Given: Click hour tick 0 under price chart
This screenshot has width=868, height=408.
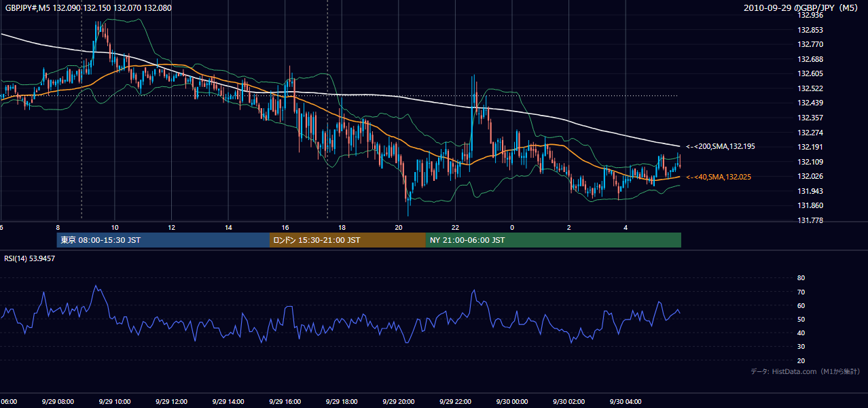Looking at the screenshot, I should 512,227.
